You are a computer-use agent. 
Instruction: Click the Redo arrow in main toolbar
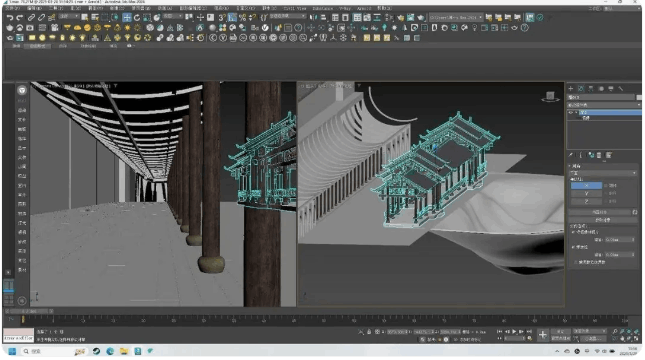[20, 17]
